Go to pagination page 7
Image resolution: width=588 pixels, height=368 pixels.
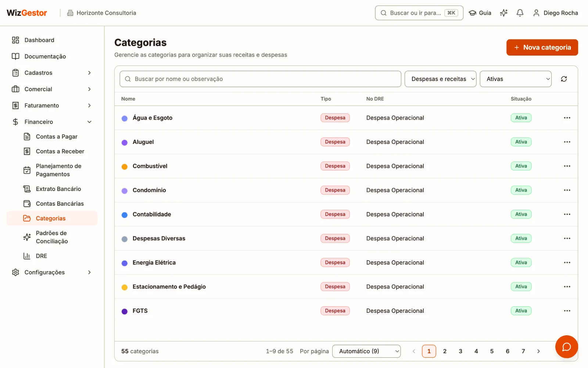point(523,351)
